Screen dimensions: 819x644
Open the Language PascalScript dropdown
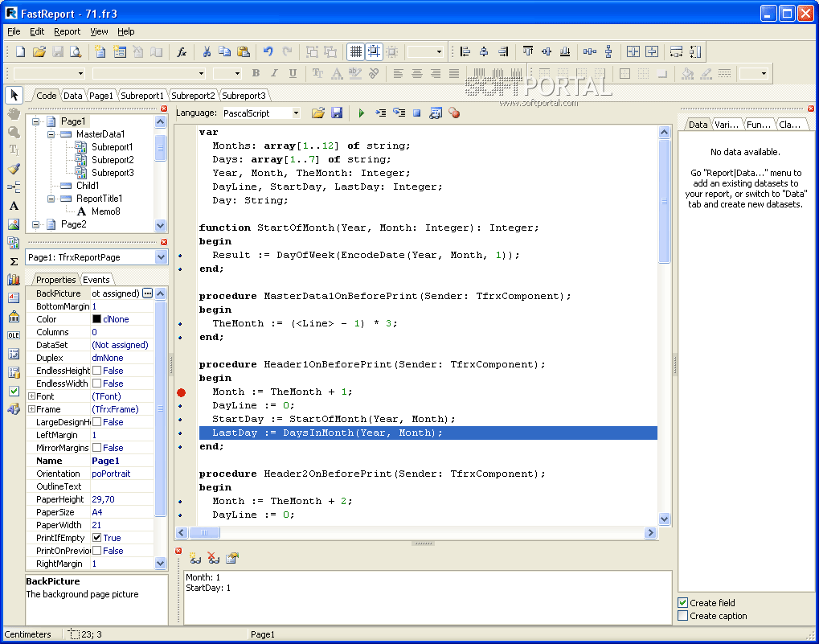(296, 113)
